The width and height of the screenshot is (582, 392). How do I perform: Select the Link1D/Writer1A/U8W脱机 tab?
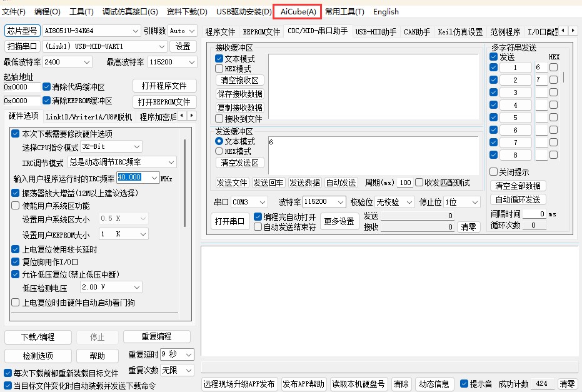(x=89, y=117)
